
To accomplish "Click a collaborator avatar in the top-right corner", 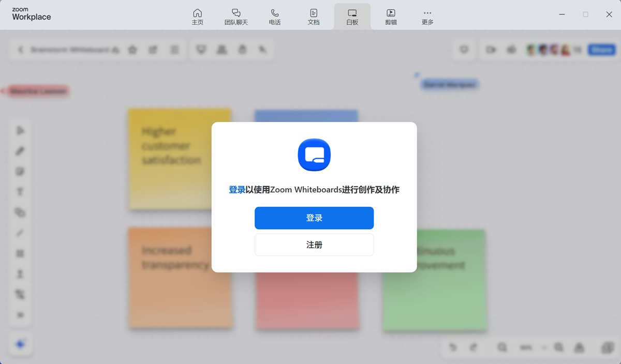I will click(x=543, y=50).
